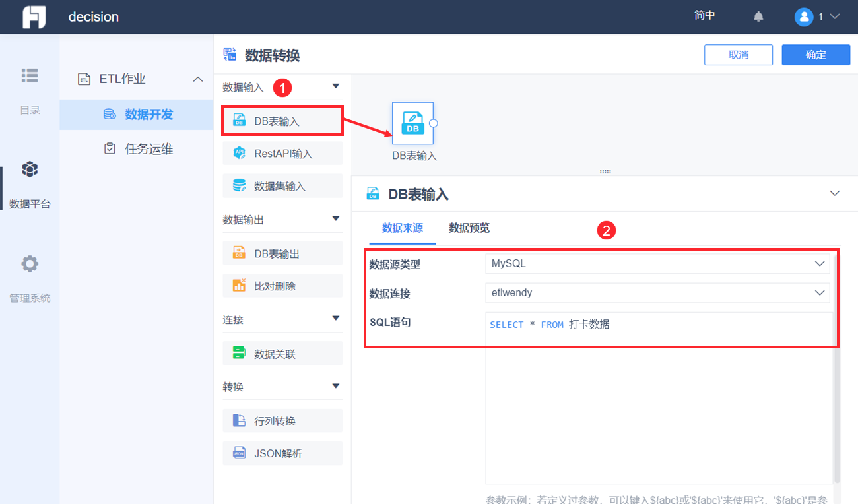The width and height of the screenshot is (858, 504).
Task: Click the FineReport logo icon
Action: tap(34, 17)
